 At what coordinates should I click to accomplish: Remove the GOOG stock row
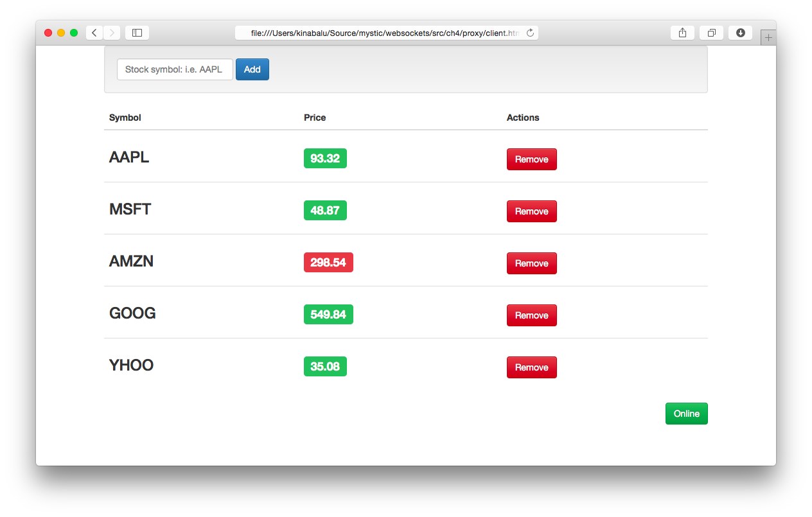[x=531, y=315]
